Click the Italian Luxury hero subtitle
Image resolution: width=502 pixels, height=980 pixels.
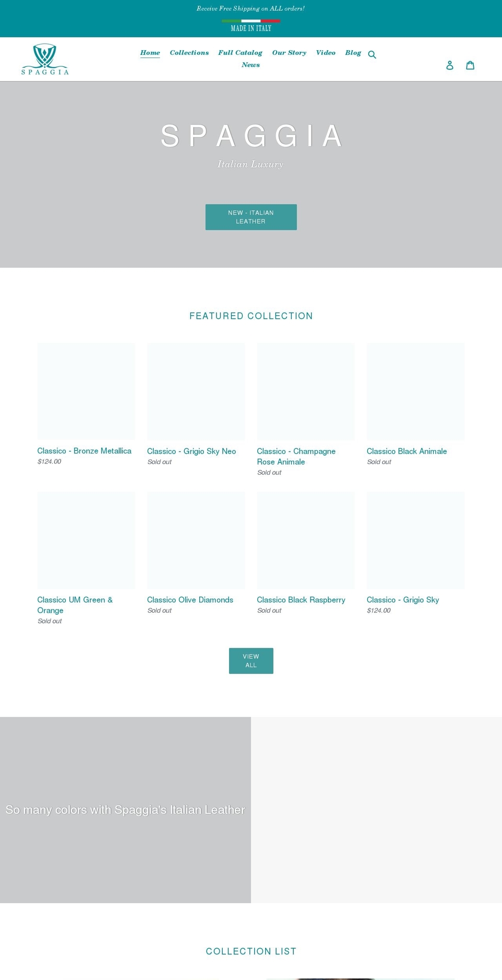tap(250, 164)
